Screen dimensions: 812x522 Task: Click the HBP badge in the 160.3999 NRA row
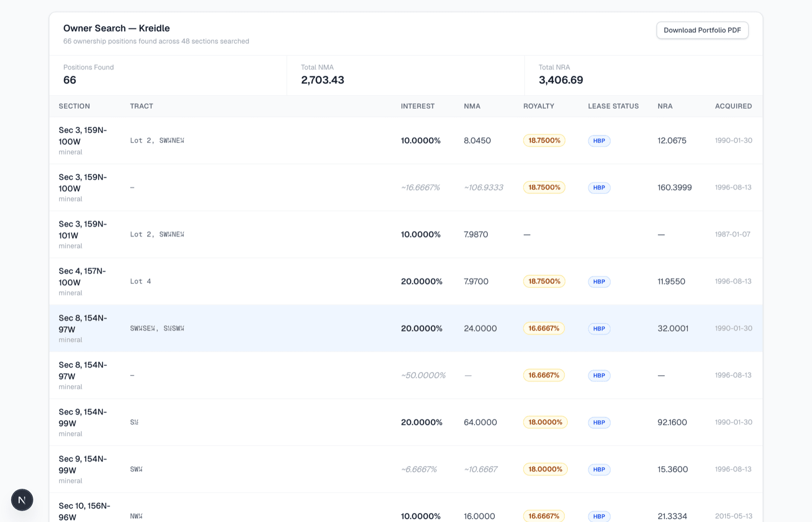tap(599, 187)
